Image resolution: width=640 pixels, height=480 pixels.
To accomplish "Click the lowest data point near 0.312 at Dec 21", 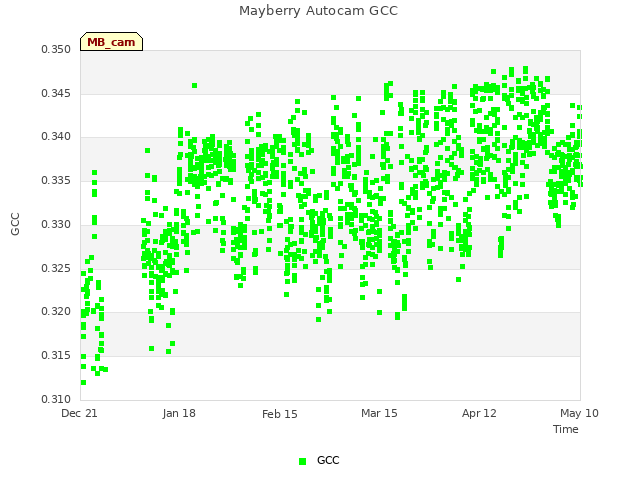I will coord(83,382).
